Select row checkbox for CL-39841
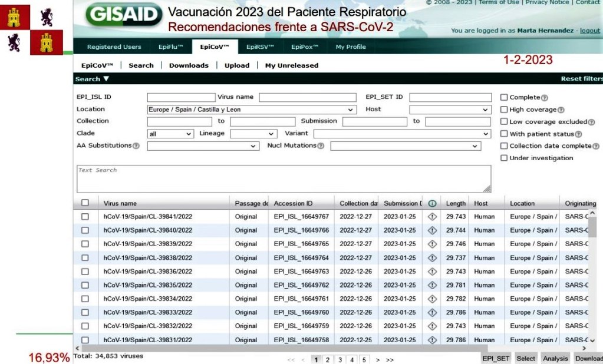 [x=85, y=217]
